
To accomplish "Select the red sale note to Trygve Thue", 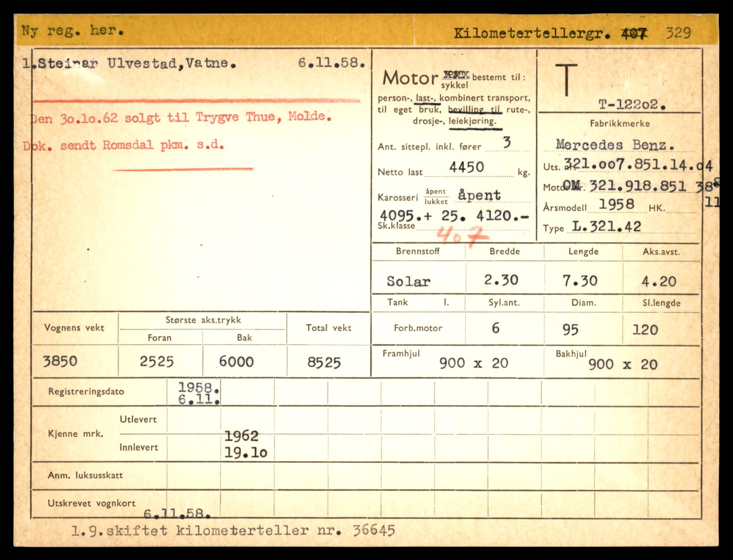I will pos(180,117).
